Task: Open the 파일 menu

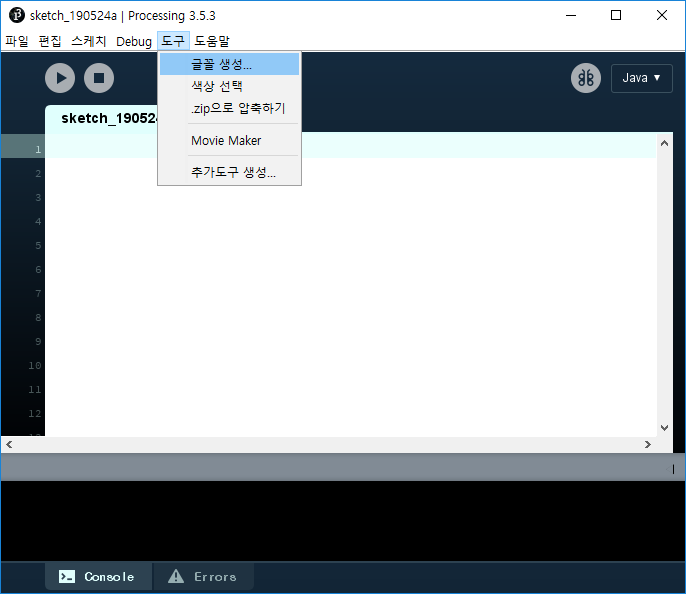Action: coord(17,41)
